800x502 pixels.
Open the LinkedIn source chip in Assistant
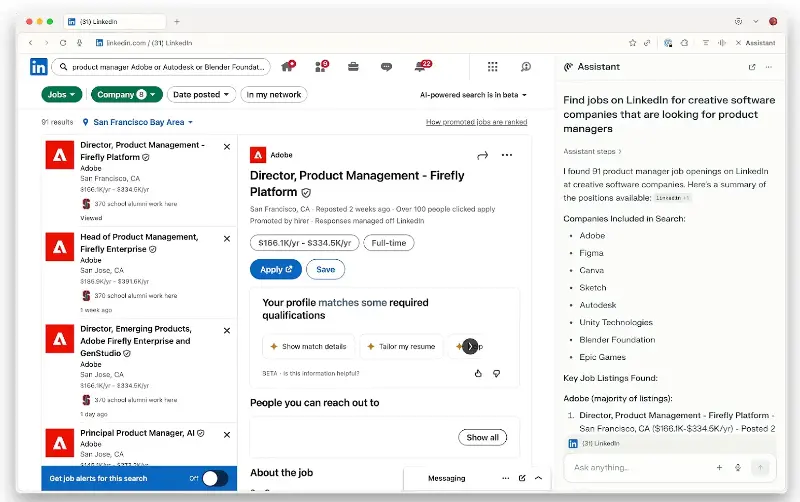point(672,198)
